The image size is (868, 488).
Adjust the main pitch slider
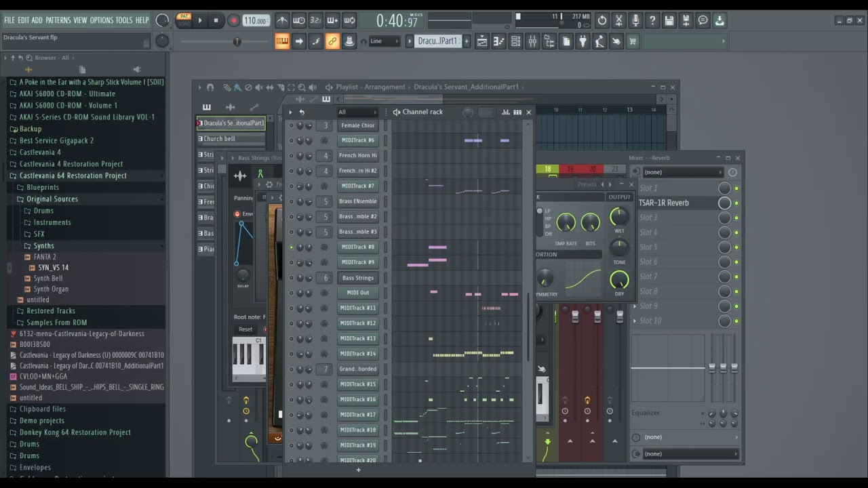tap(237, 41)
